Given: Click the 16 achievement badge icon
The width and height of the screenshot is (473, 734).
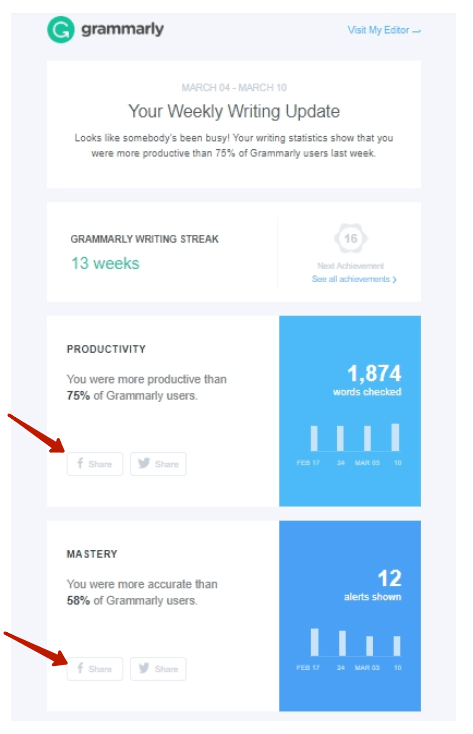Looking at the screenshot, I should 351,238.
